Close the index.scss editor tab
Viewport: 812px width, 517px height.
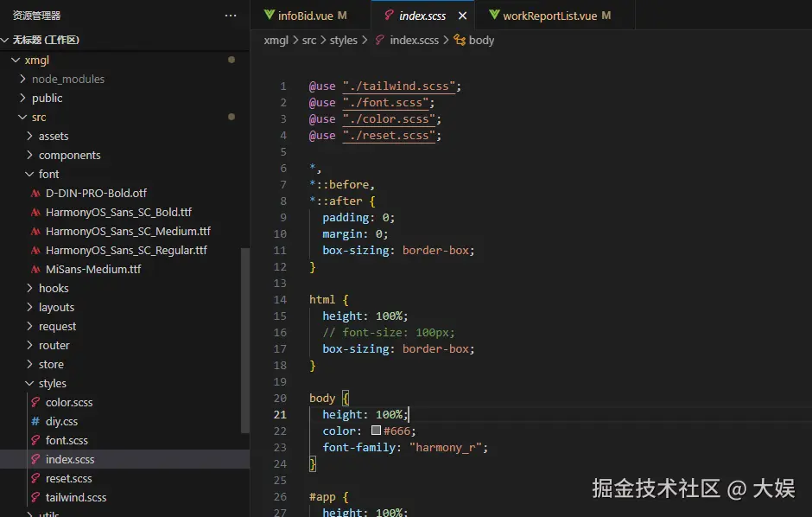coord(462,16)
